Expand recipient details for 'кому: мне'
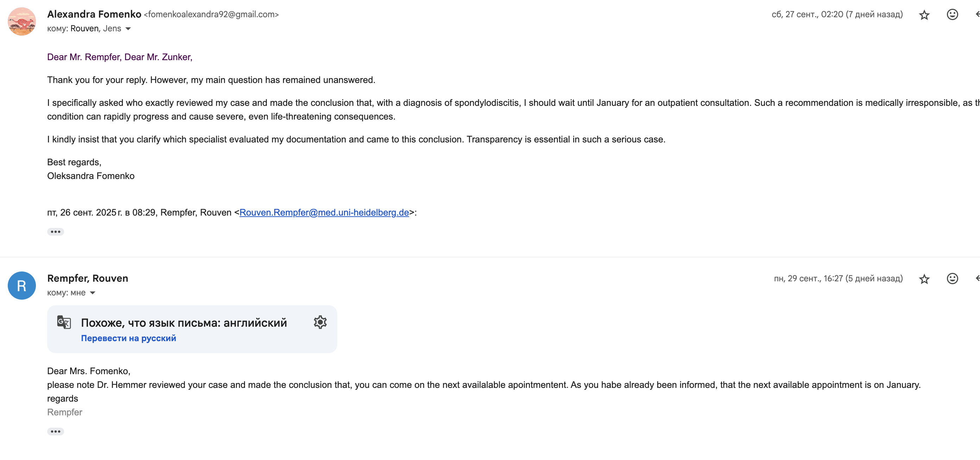Screen dimensions: 980x460 click(93, 293)
